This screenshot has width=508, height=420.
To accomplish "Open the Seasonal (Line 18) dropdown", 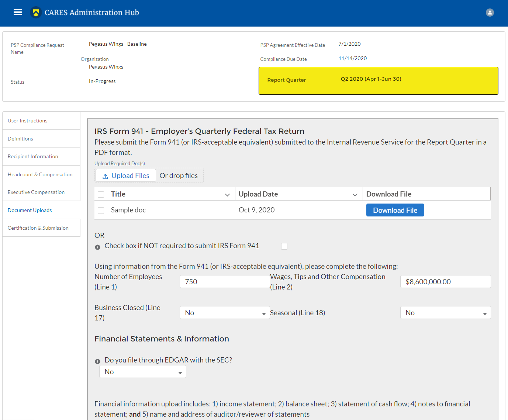I will 445,313.
